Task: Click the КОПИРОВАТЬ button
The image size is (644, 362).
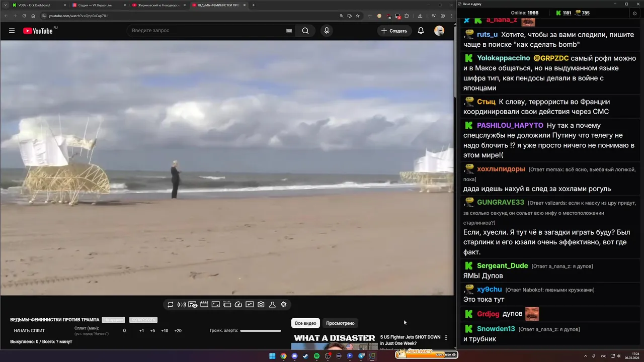Action: click(x=143, y=320)
